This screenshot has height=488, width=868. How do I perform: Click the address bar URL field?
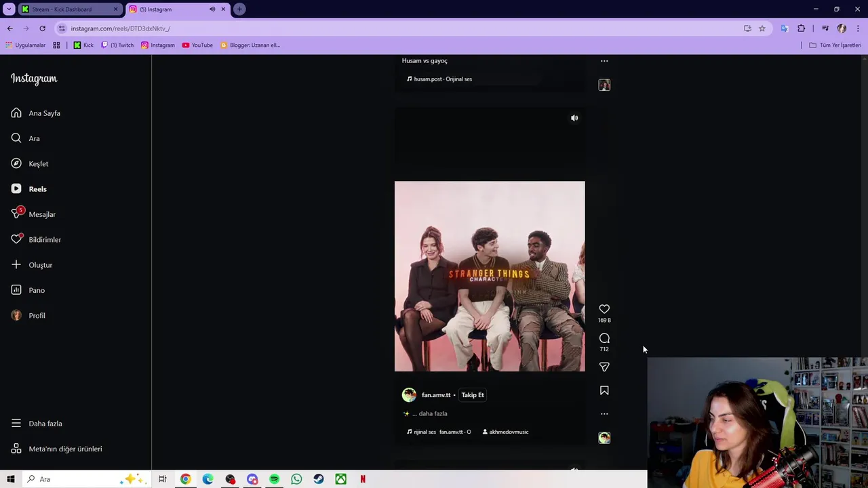click(400, 28)
